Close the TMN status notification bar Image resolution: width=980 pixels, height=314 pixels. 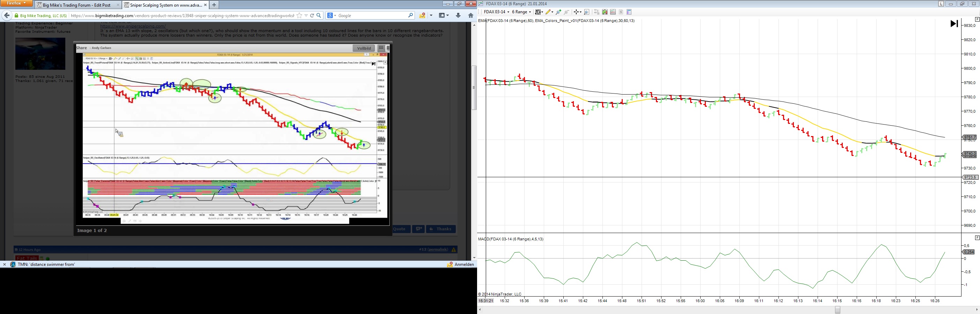pos(5,264)
